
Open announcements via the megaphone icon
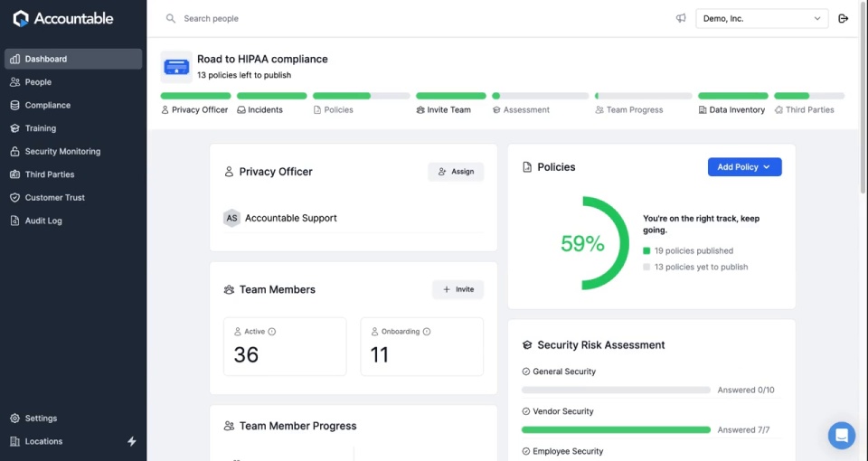pyautogui.click(x=681, y=18)
